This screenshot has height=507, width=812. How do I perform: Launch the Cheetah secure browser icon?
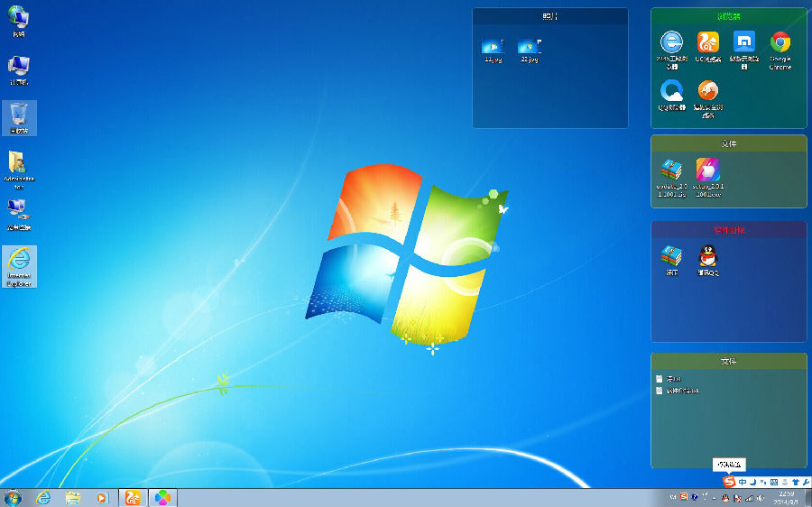708,98
